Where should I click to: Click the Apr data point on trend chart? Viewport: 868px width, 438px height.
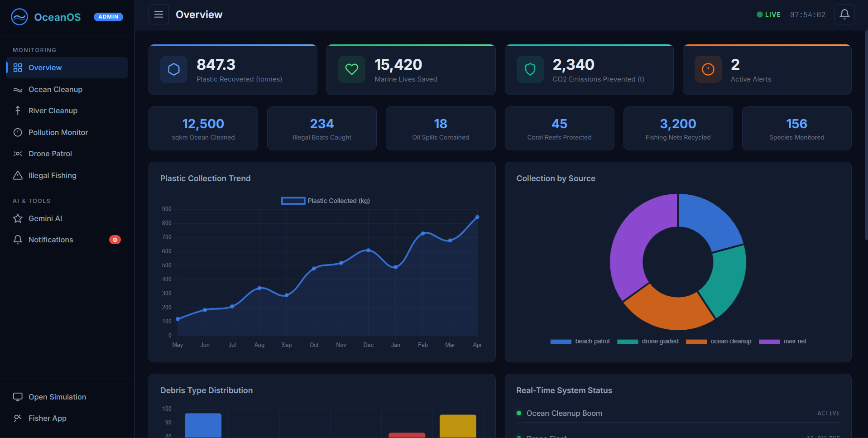click(477, 217)
